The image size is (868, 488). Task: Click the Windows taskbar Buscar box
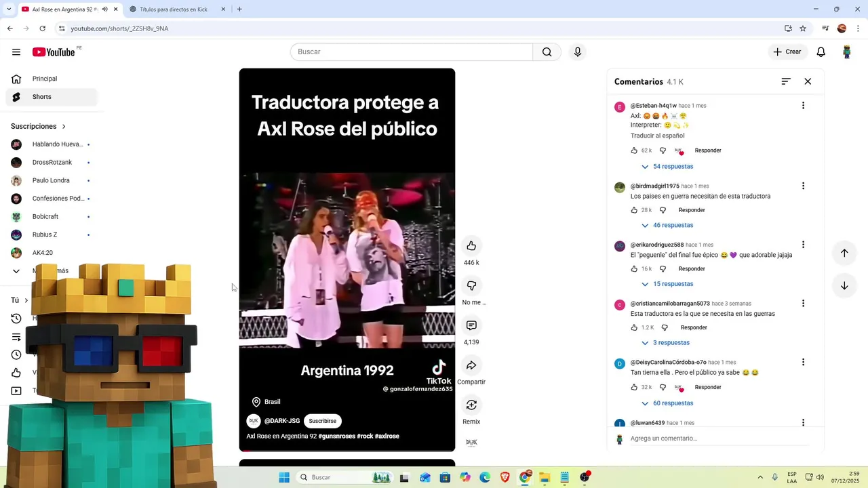coord(346,477)
